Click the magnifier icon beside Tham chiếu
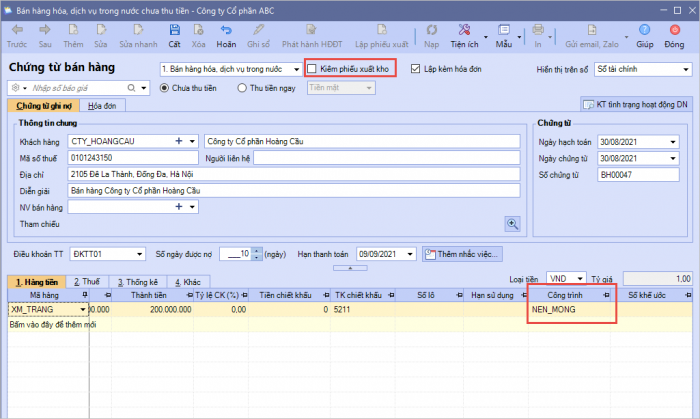Screen dimensions: 700x419 pos(512,224)
